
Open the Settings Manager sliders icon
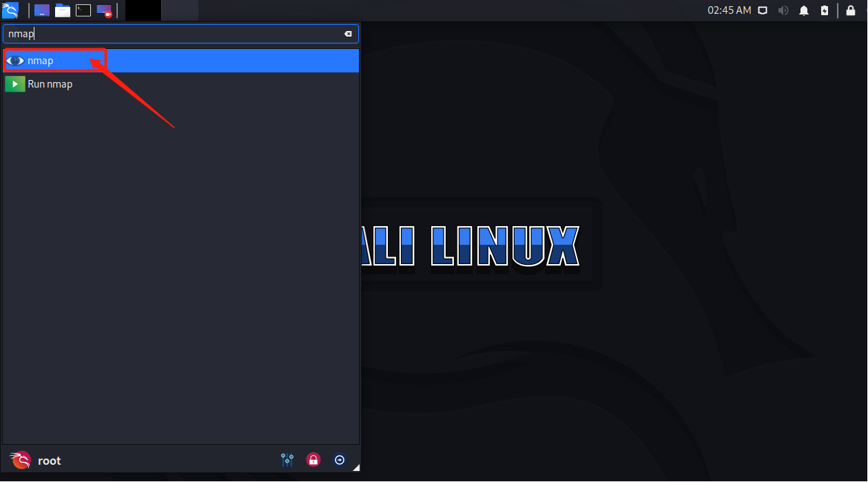pyautogui.click(x=287, y=460)
